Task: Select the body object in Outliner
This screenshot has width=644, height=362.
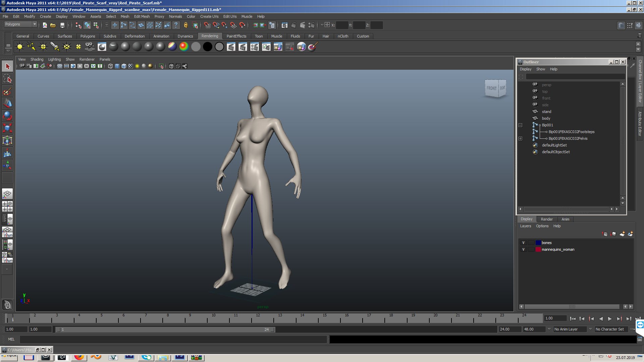Action: click(x=546, y=118)
